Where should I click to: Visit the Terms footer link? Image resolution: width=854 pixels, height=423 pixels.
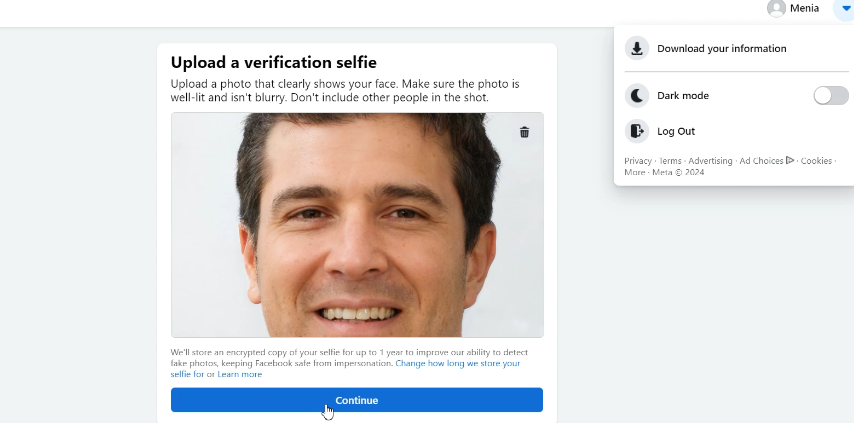tap(670, 160)
